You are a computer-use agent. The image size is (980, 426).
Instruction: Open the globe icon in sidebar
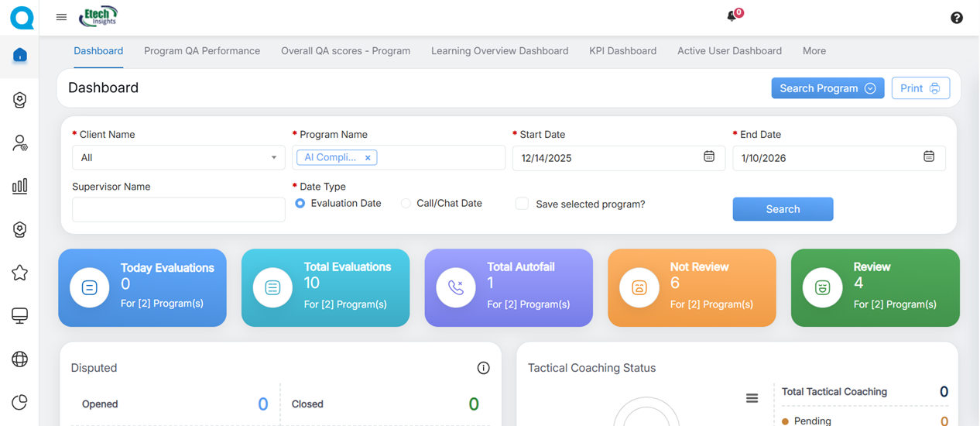click(x=20, y=359)
